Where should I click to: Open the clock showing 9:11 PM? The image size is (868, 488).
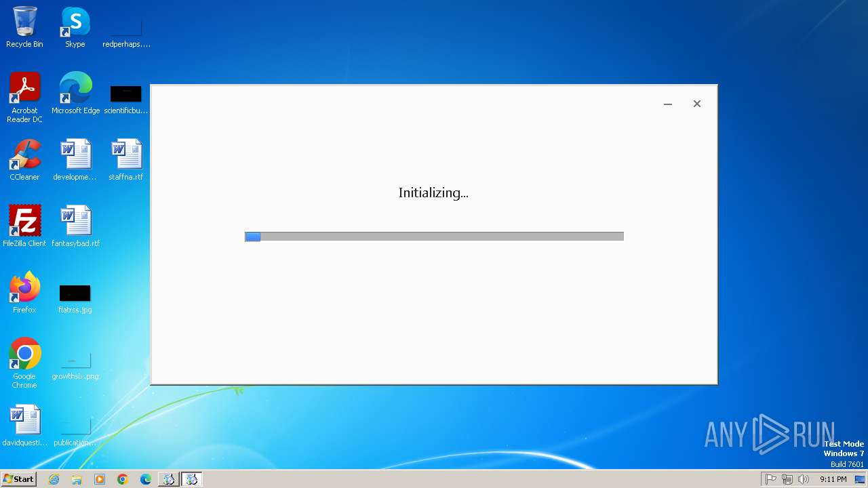[833, 479]
